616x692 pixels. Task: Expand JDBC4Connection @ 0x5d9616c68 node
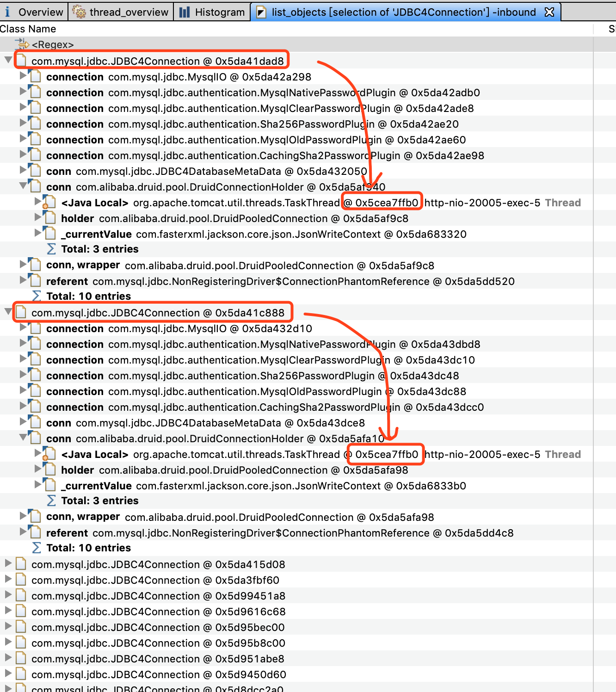point(8,611)
